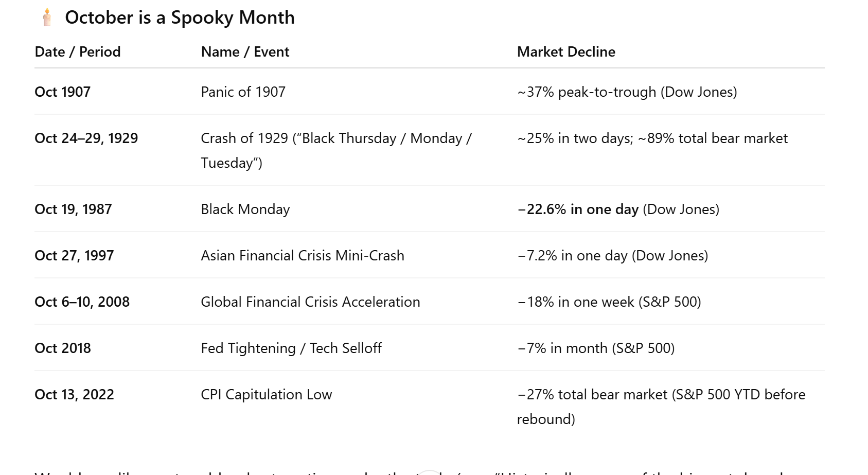Click the circular scroll-down button at the bottom

429,472
